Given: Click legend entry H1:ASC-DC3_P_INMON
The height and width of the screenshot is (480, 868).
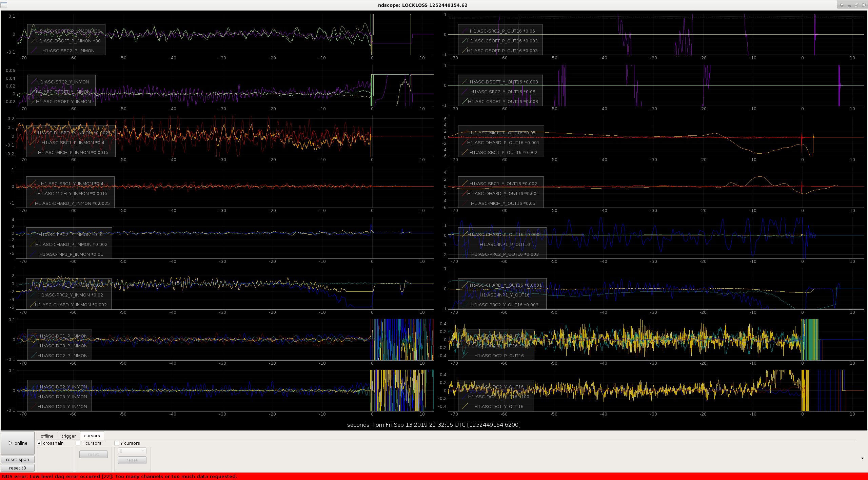Looking at the screenshot, I should point(62,346).
